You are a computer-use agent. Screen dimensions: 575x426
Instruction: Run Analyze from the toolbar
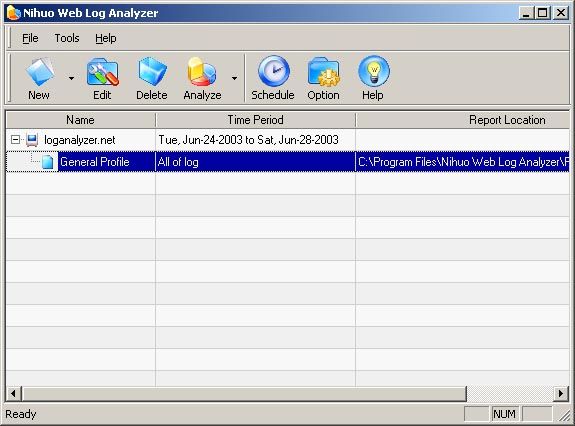coord(202,71)
